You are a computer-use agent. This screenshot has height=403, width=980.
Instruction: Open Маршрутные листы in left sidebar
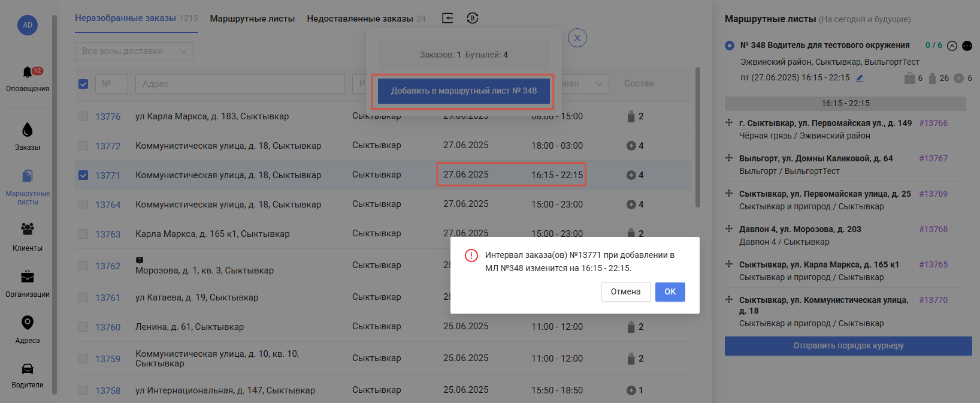click(x=28, y=188)
